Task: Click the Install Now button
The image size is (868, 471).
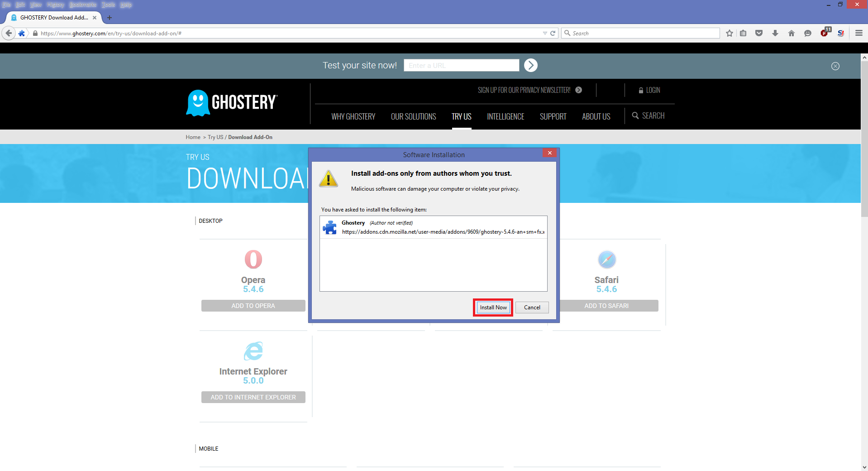Action: click(x=493, y=308)
